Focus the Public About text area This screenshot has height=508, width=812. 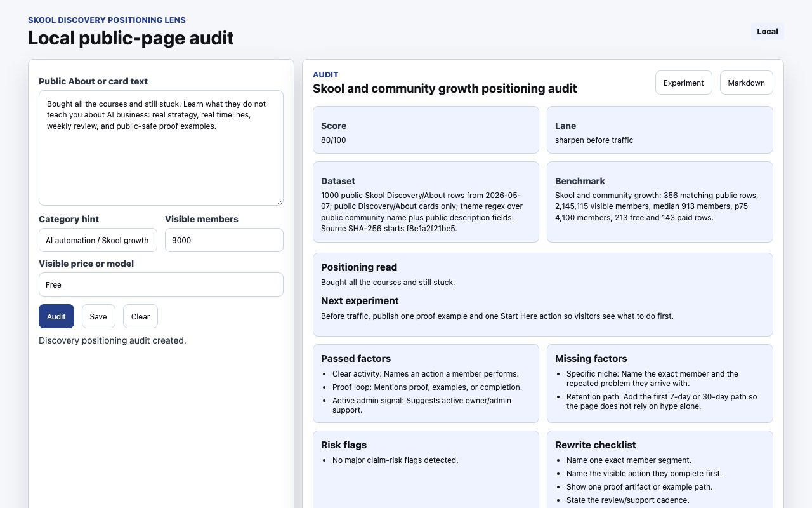pyautogui.click(x=161, y=148)
